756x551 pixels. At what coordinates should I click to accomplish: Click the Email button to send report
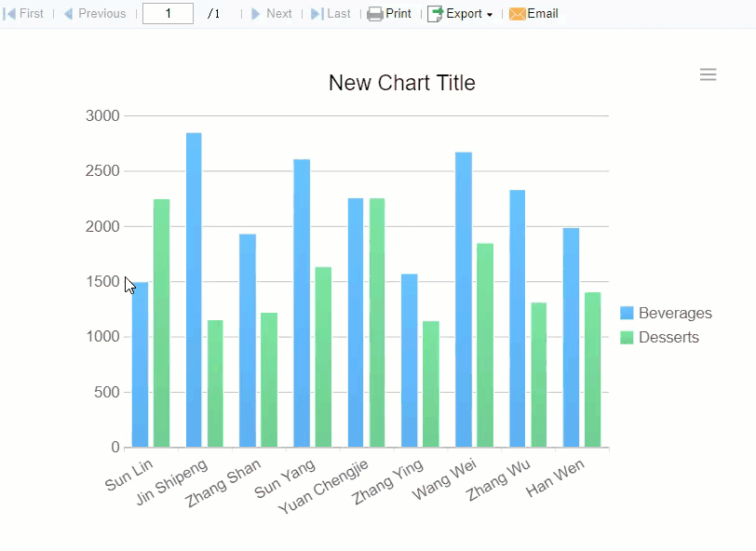pyautogui.click(x=533, y=13)
